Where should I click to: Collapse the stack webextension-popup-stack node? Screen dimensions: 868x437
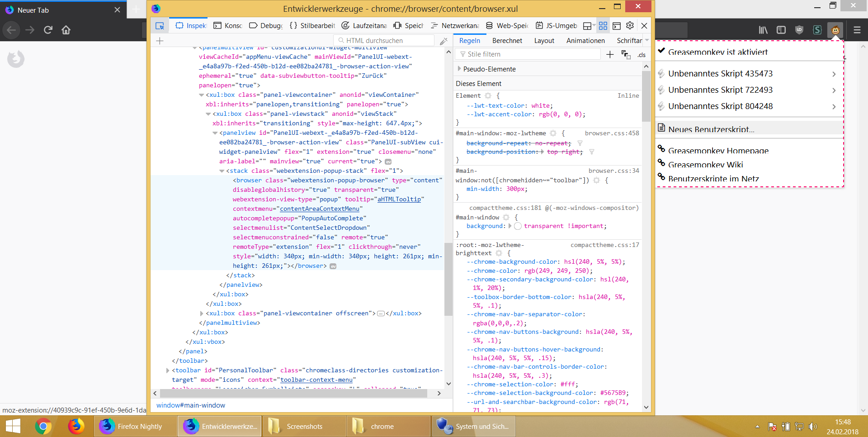222,171
